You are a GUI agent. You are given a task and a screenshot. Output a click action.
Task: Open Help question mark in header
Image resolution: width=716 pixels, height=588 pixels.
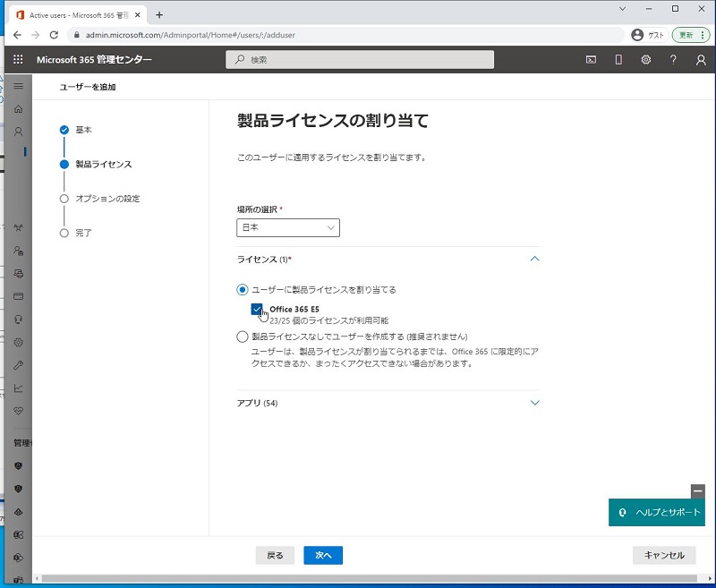coord(673,59)
